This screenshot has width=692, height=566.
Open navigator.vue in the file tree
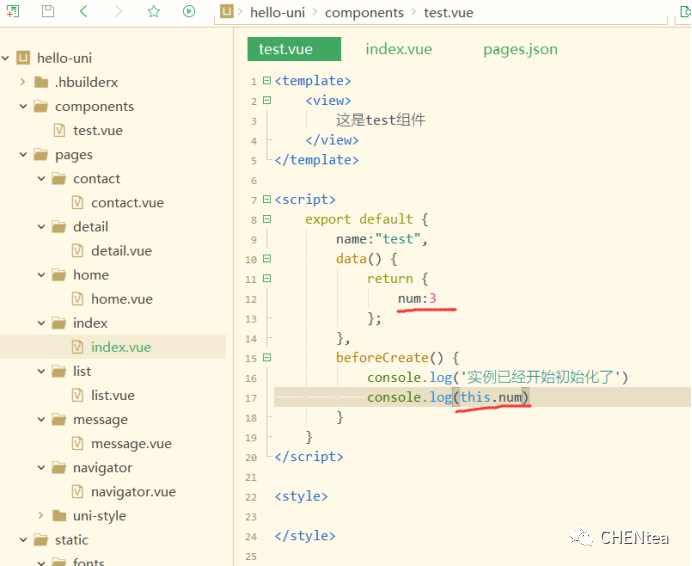coord(133,492)
